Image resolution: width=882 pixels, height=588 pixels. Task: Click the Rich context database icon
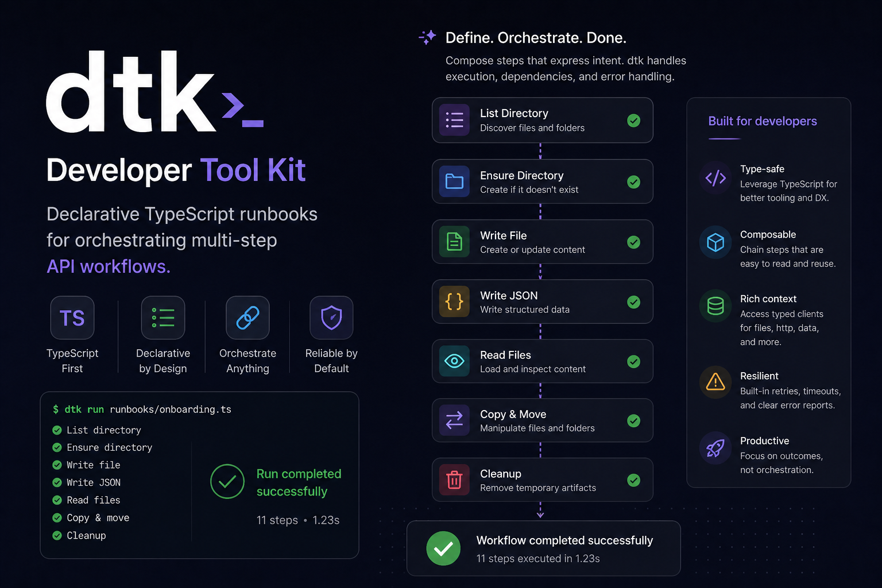[x=715, y=306]
